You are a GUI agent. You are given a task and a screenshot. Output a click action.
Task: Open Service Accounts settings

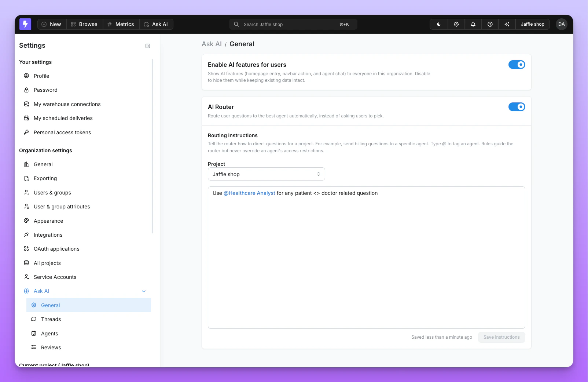click(x=85, y=277)
